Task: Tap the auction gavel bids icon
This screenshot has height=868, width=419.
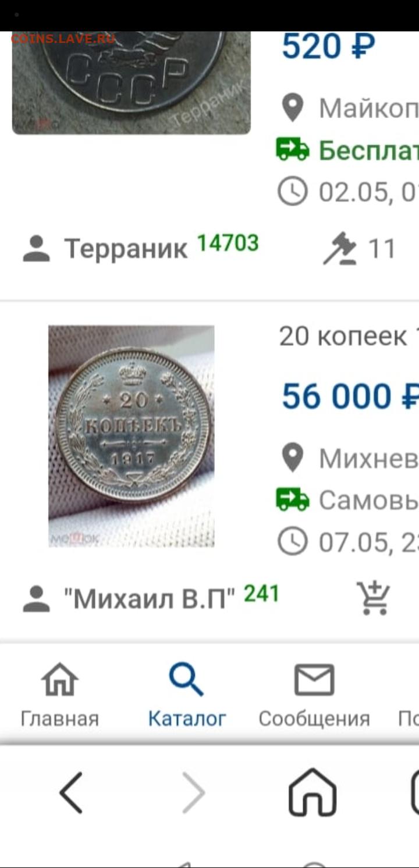Action: coord(340,249)
